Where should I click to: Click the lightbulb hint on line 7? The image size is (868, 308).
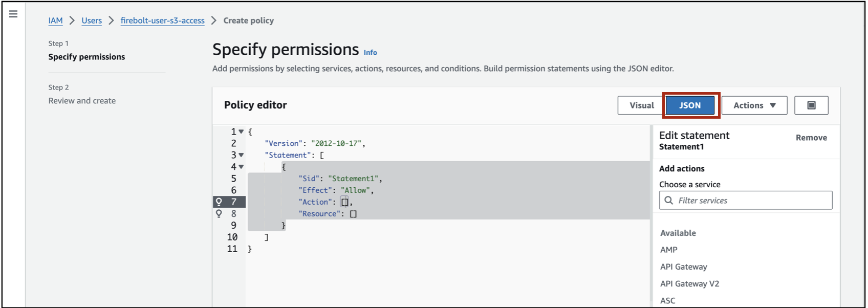click(219, 202)
